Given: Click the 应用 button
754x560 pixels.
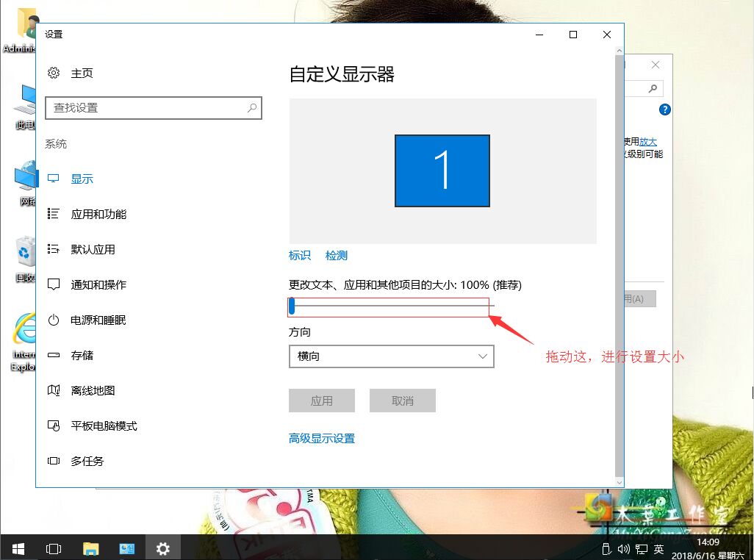Looking at the screenshot, I should 322,401.
